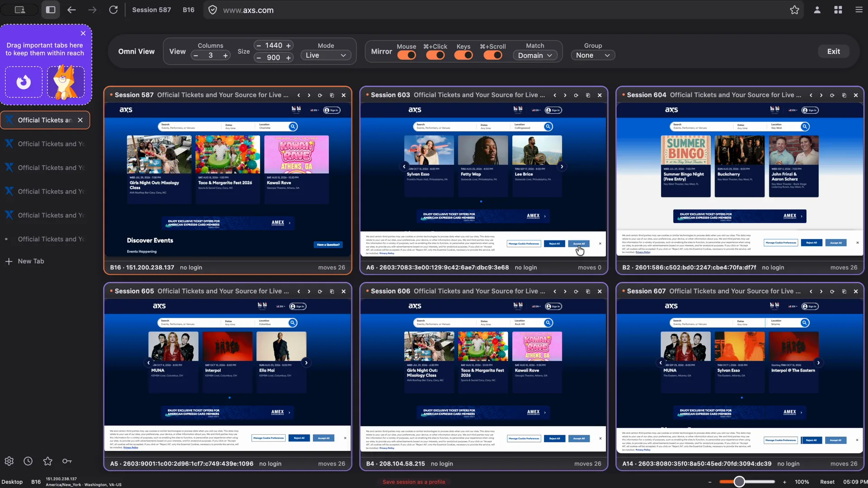Screen dimensions: 868x488
Task: Reload Session 603 tile
Action: click(576, 95)
